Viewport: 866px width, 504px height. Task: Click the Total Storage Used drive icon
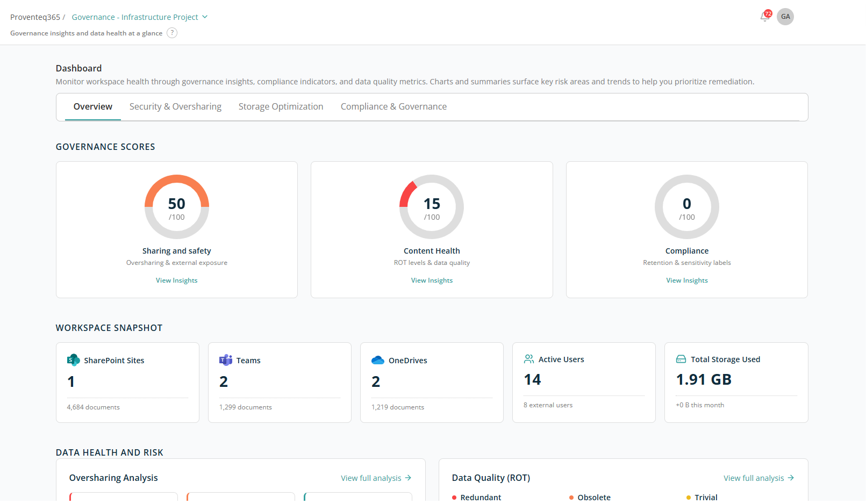(681, 359)
